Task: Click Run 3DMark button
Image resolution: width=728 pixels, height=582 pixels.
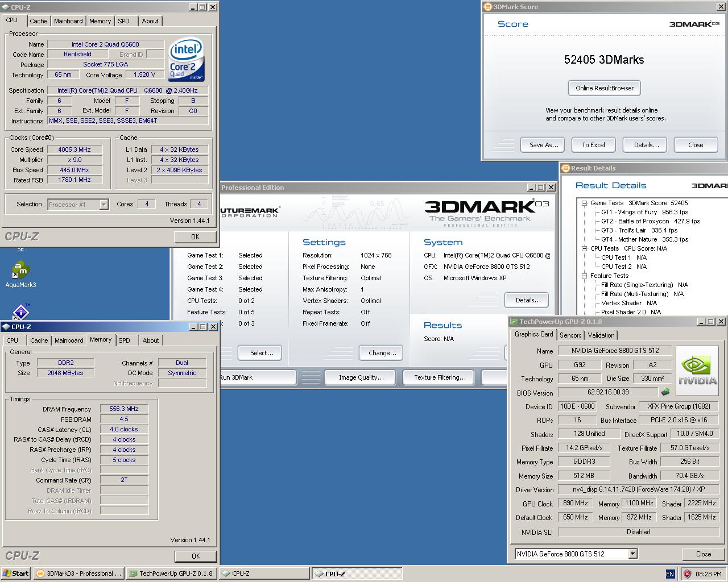Action: [x=258, y=377]
